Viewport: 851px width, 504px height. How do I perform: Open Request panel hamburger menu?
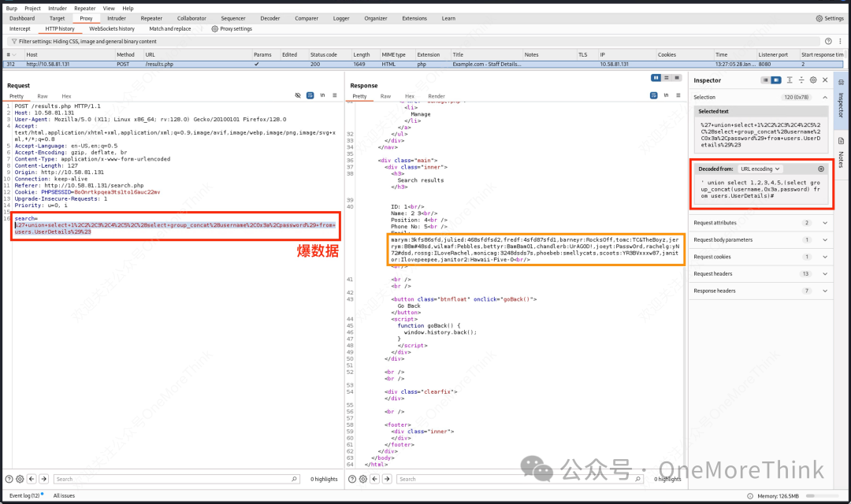[x=334, y=95]
